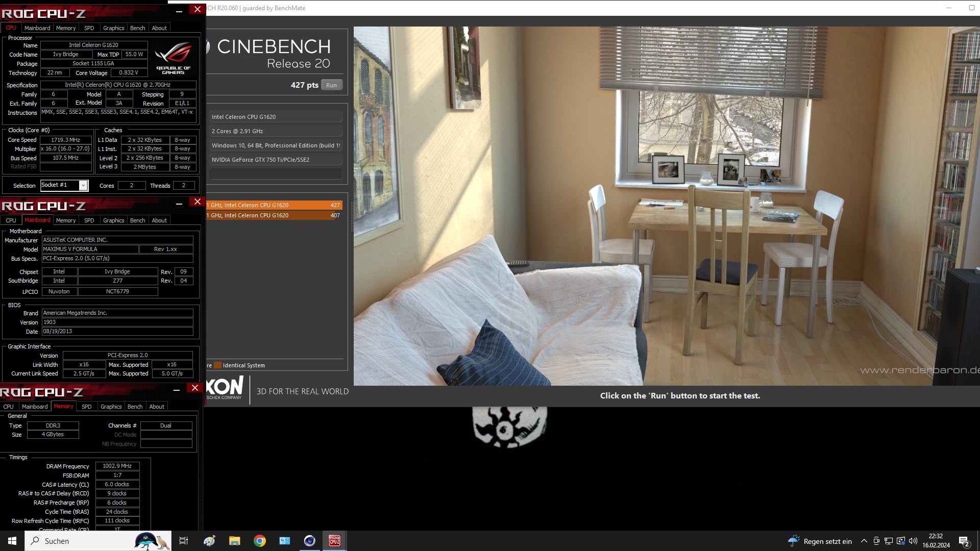Select the 407-point Celeron G1620 ranking row
980x551 pixels.
coord(274,215)
